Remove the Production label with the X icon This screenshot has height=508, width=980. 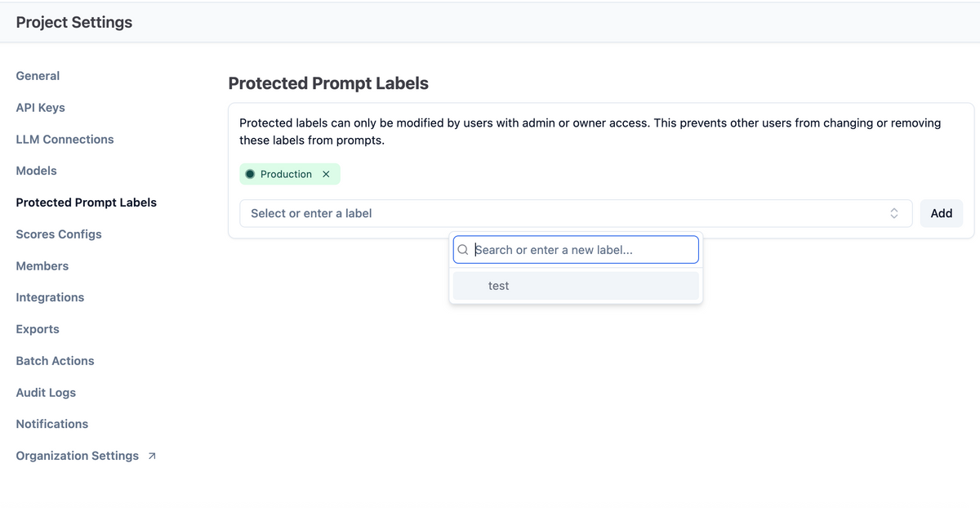click(x=326, y=174)
